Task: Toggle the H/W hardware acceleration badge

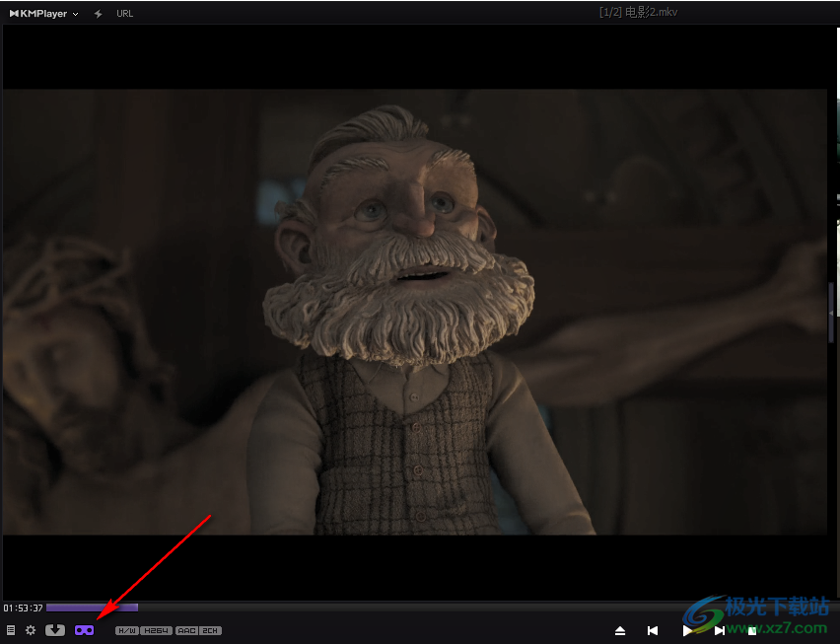Action: [127, 630]
